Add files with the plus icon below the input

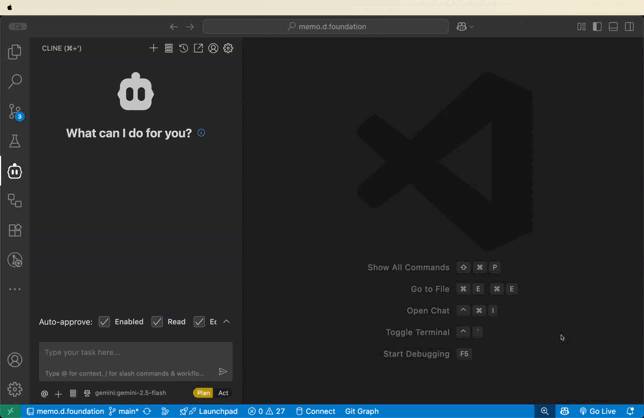coord(58,394)
